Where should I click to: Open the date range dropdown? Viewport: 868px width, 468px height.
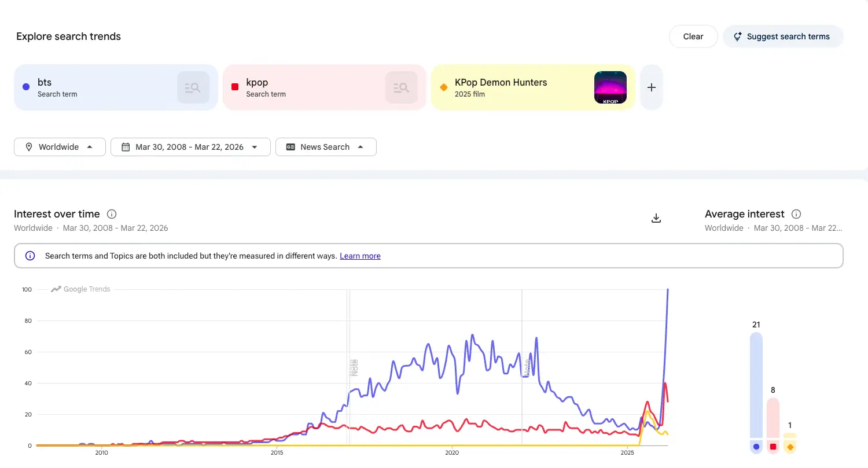190,147
